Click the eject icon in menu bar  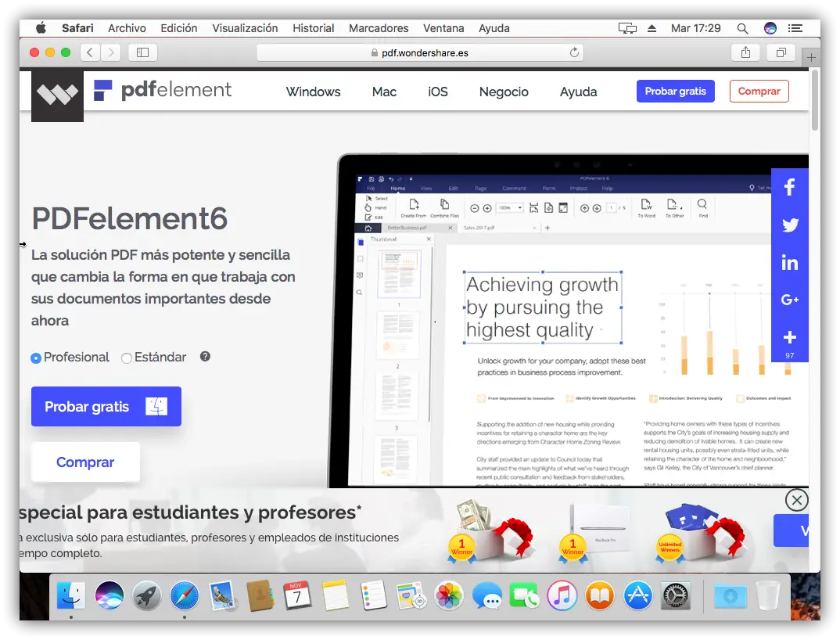pos(652,28)
